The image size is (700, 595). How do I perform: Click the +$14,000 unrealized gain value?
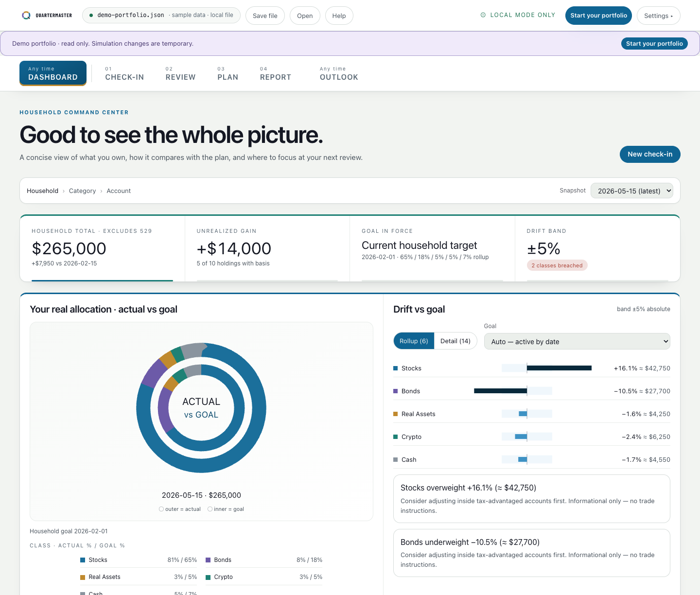pos(234,248)
